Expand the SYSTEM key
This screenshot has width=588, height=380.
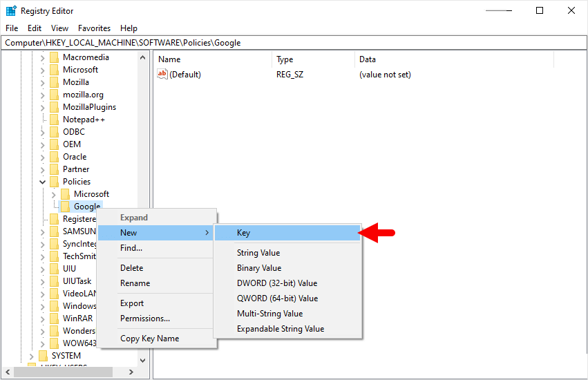tap(32, 356)
